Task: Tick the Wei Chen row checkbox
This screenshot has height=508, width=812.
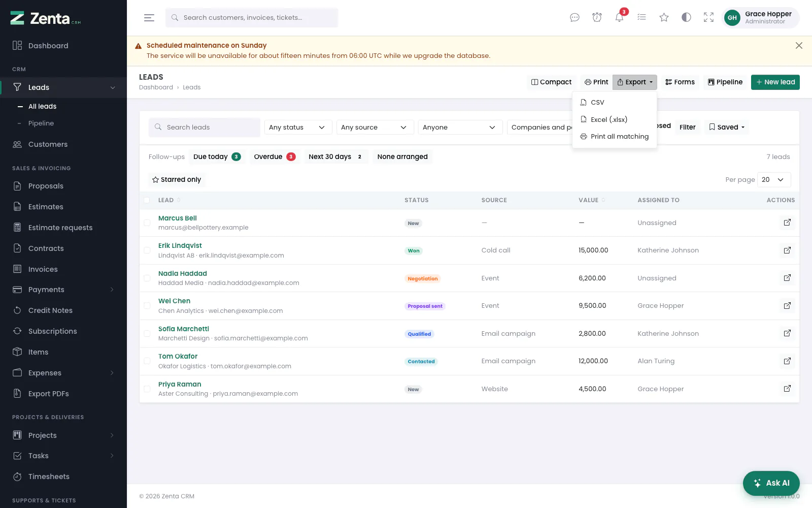Action: [147, 306]
